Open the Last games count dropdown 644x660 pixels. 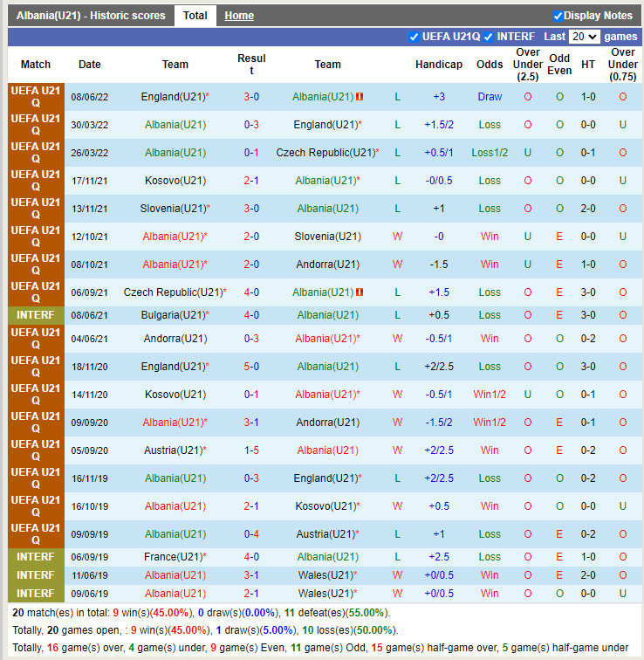coord(584,37)
